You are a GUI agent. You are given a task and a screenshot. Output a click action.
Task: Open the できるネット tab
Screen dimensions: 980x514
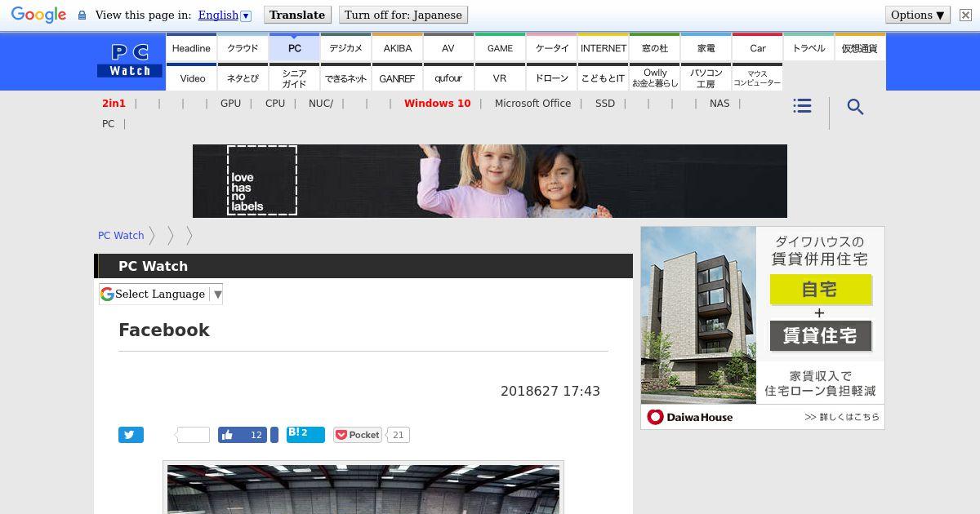point(345,78)
